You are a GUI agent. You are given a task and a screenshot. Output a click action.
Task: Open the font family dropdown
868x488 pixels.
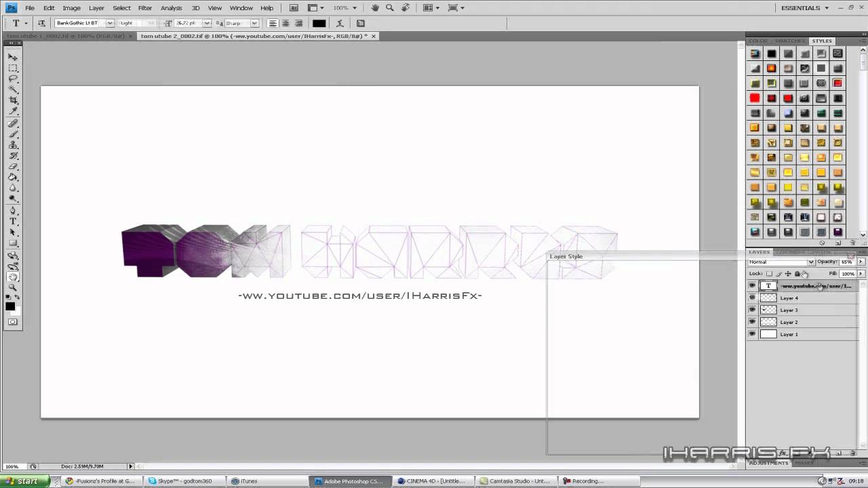pyautogui.click(x=110, y=23)
